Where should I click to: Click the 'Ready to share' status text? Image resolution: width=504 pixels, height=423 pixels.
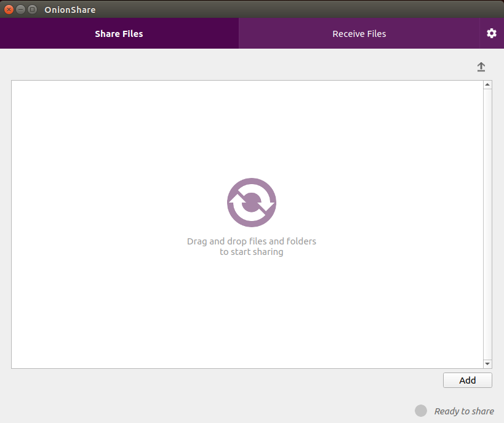tap(464, 411)
